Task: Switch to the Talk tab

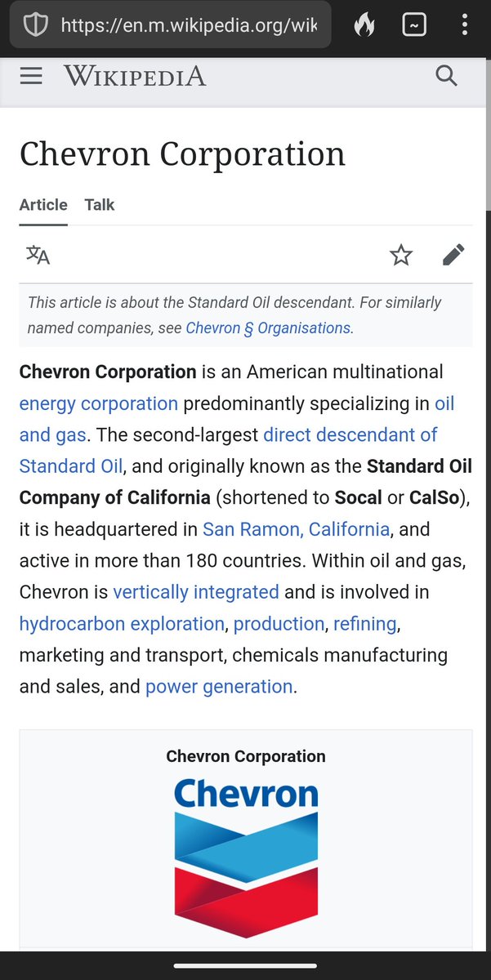Action: (100, 205)
